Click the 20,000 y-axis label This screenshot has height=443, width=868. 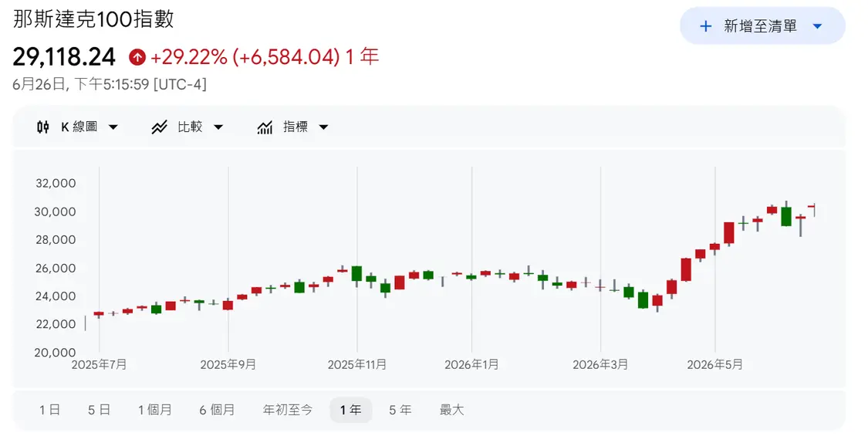click(56, 353)
